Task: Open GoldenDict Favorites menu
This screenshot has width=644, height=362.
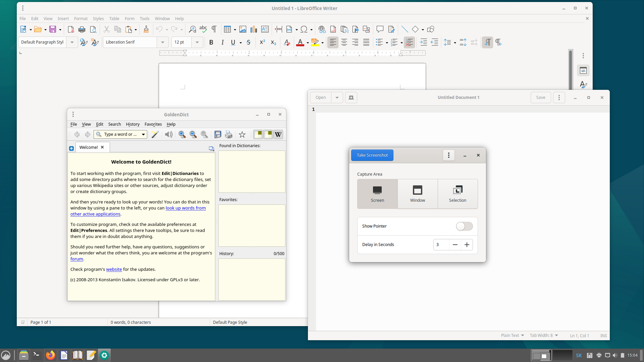Action: click(153, 124)
